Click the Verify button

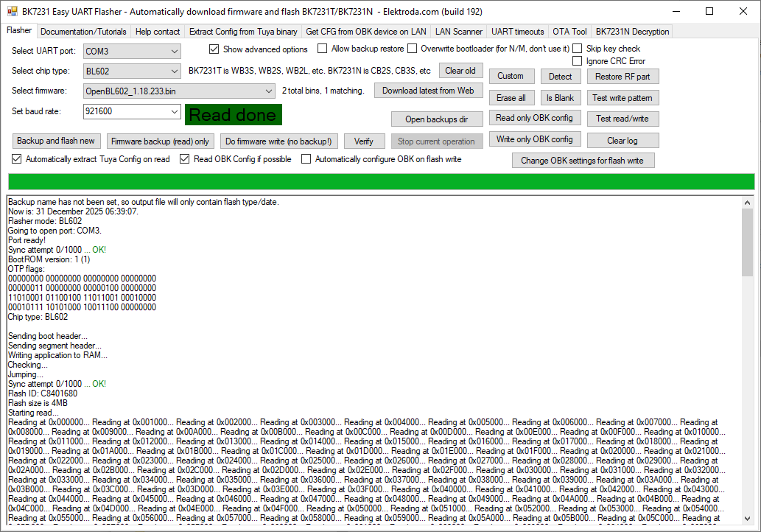click(x=364, y=141)
